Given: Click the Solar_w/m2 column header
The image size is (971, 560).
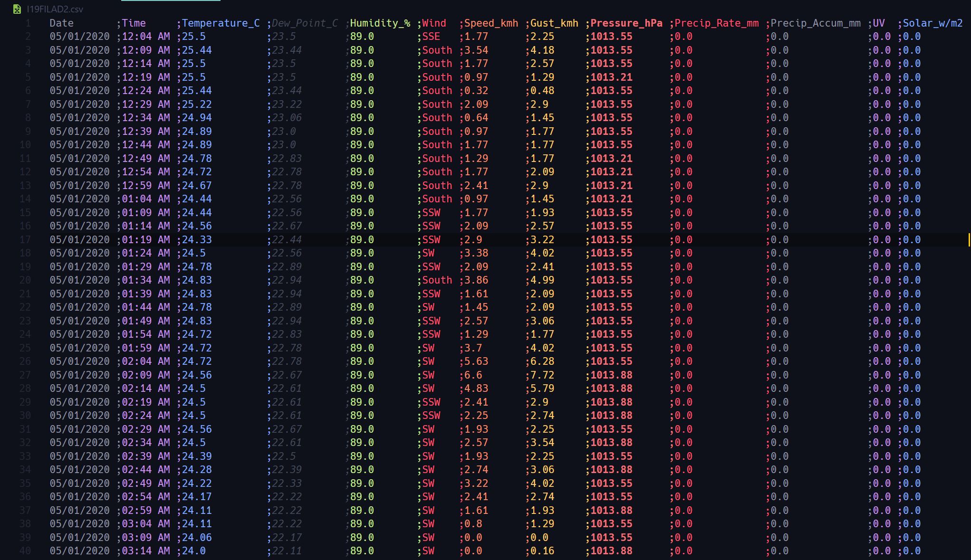Looking at the screenshot, I should tap(933, 23).
